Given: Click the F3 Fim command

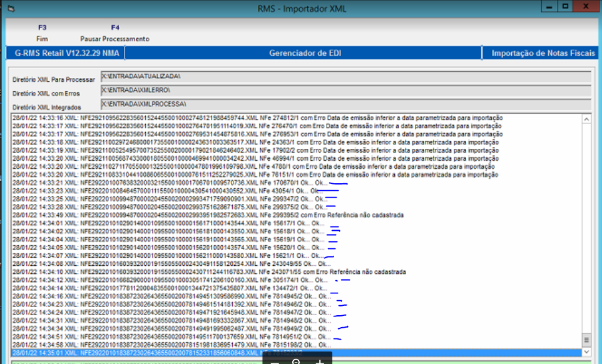Looking at the screenshot, I should pos(42,33).
